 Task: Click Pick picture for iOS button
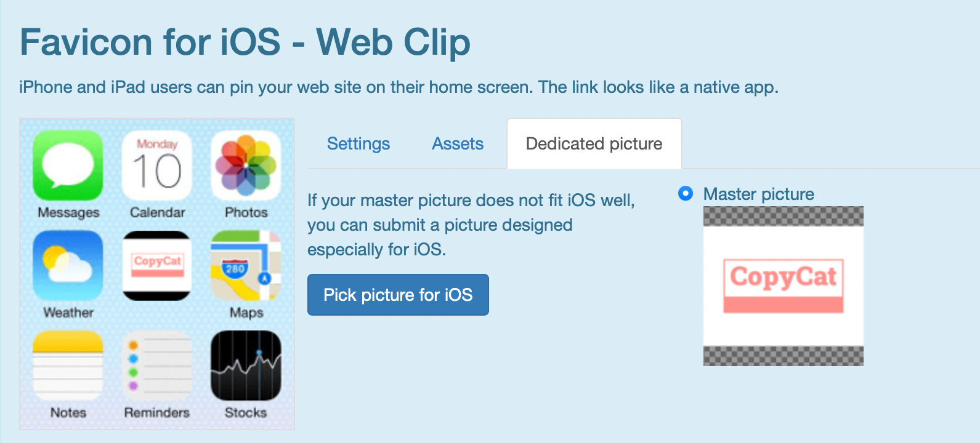tap(398, 295)
